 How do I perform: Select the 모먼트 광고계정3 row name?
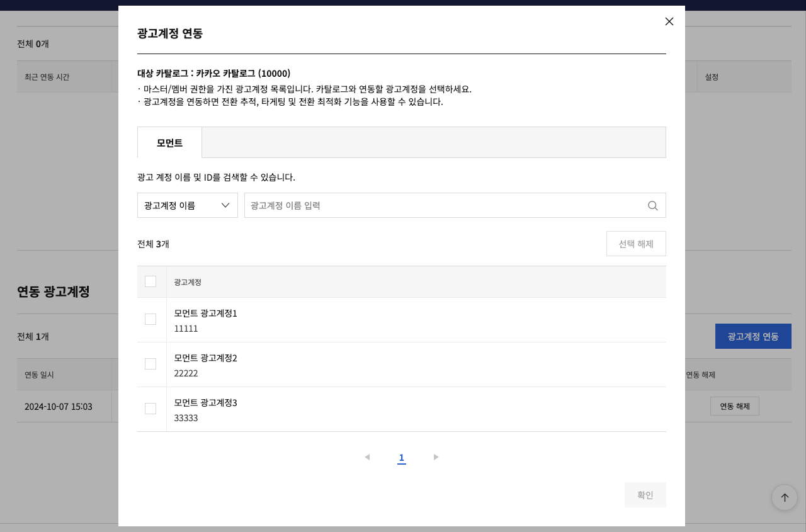[x=205, y=402]
